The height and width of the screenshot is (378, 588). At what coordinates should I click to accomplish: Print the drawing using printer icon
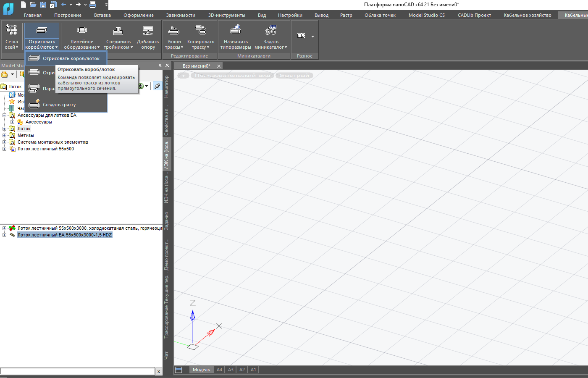[x=93, y=5]
